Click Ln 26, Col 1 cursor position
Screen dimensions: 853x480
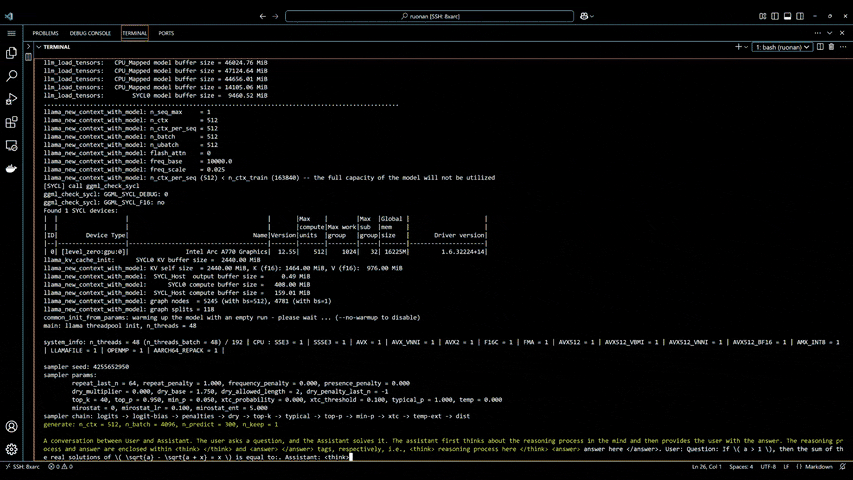(707, 467)
